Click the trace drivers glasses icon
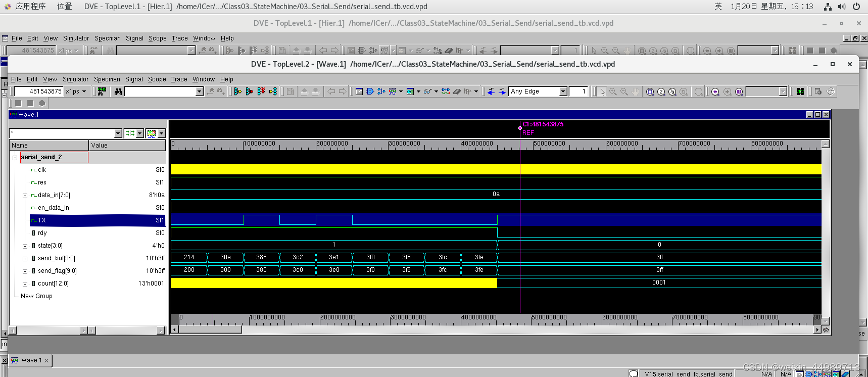 [x=428, y=91]
